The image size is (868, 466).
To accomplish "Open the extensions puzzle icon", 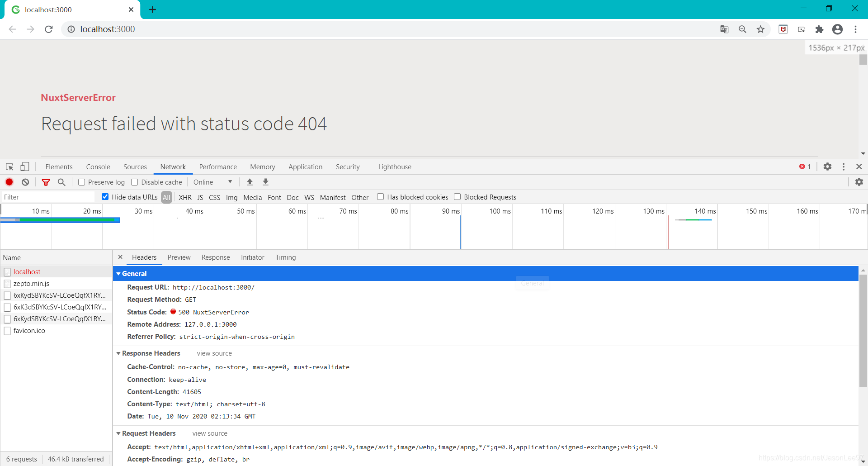I will click(x=819, y=29).
